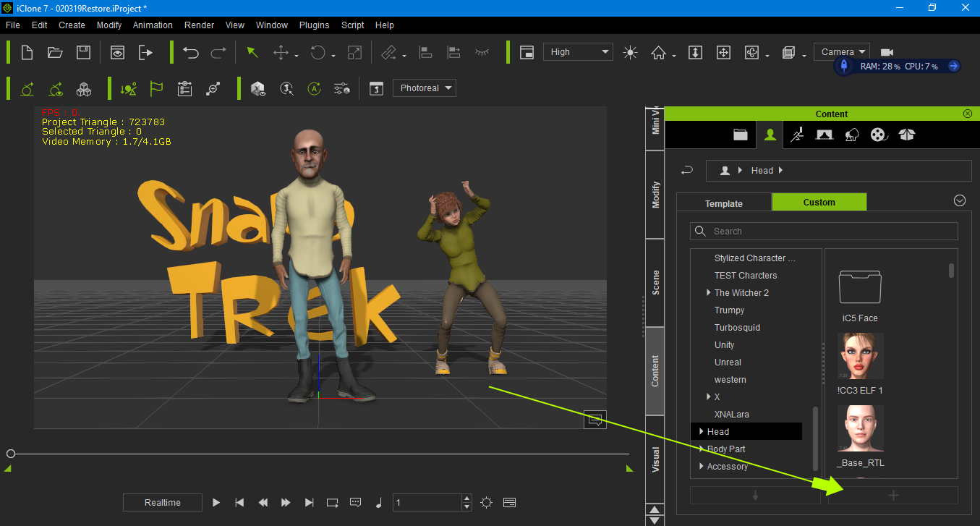Open the Render menu

(x=200, y=25)
